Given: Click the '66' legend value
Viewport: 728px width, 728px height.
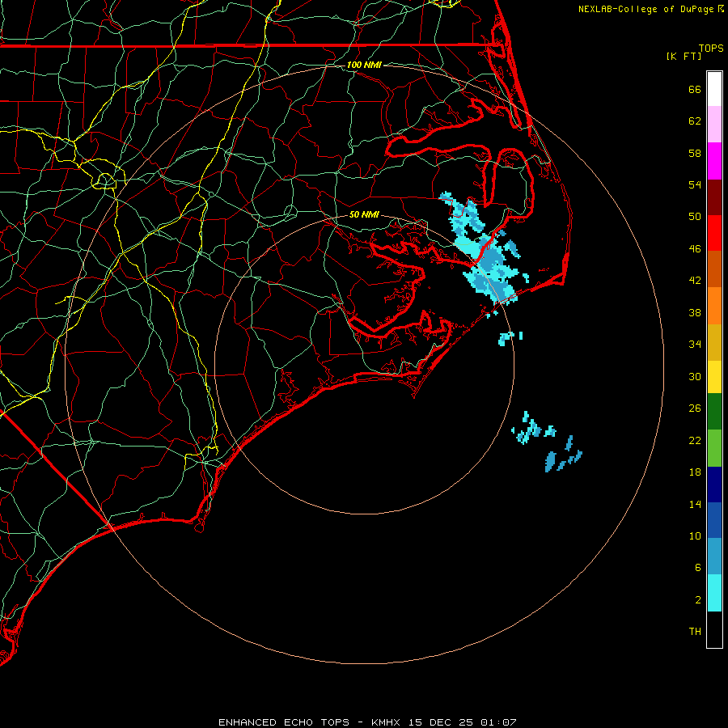Looking at the screenshot, I should (695, 89).
